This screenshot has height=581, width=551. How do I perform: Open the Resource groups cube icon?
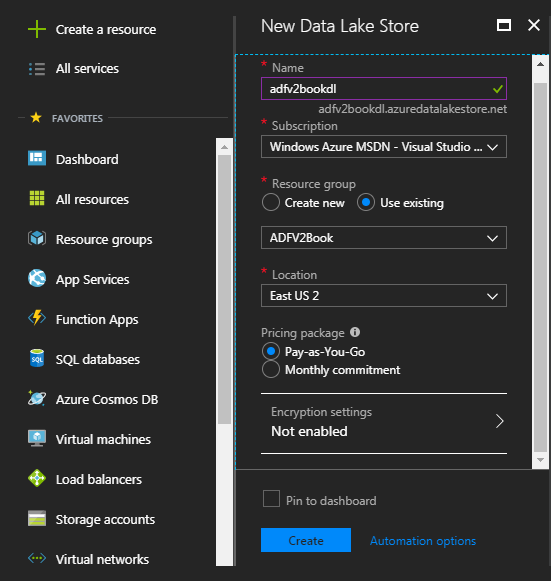click(x=37, y=238)
